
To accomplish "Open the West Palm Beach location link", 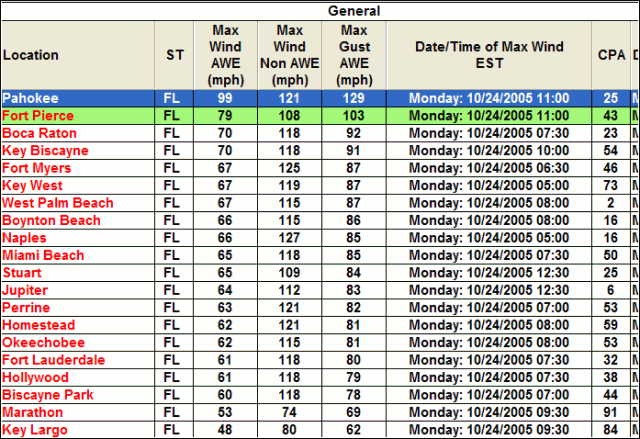I will [x=57, y=203].
